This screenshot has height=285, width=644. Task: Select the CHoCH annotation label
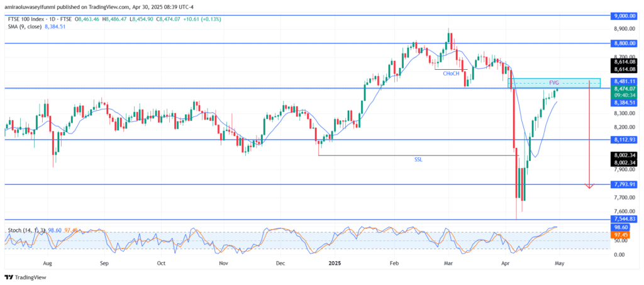pyautogui.click(x=450, y=74)
